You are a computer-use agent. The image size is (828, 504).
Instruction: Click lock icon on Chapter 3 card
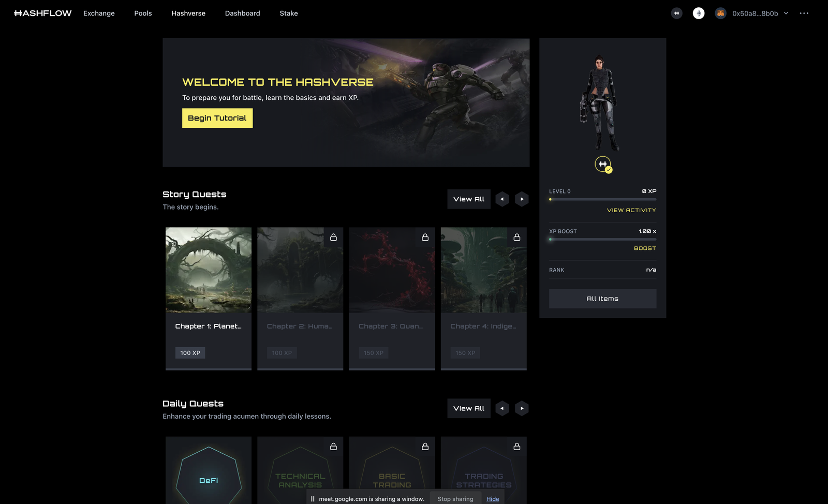(425, 237)
